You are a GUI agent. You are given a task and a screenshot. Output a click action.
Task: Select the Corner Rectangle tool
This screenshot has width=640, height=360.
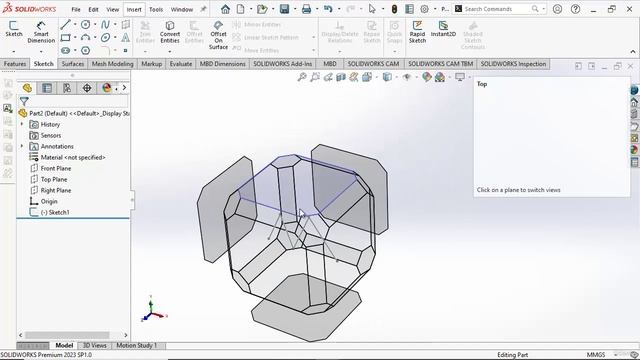tap(65, 38)
